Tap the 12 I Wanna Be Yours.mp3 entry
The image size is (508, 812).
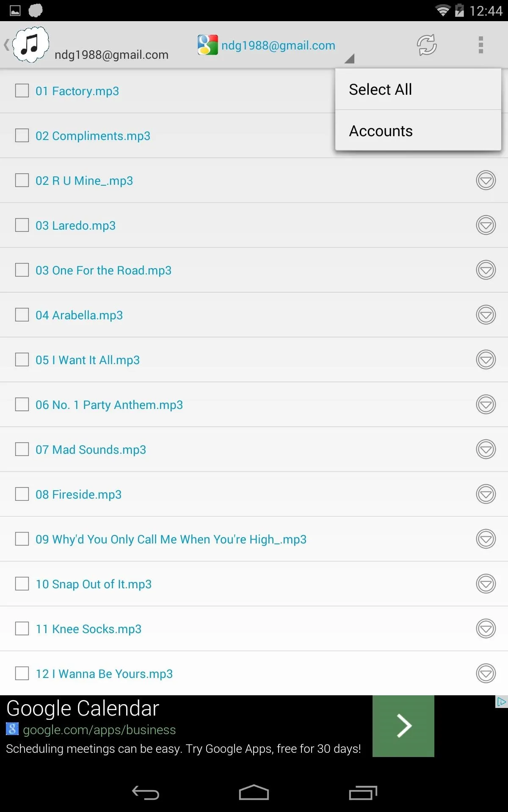[104, 674]
